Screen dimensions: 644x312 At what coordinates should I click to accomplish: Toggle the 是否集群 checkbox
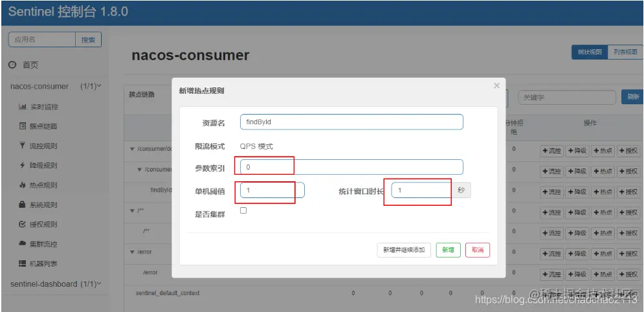click(243, 210)
